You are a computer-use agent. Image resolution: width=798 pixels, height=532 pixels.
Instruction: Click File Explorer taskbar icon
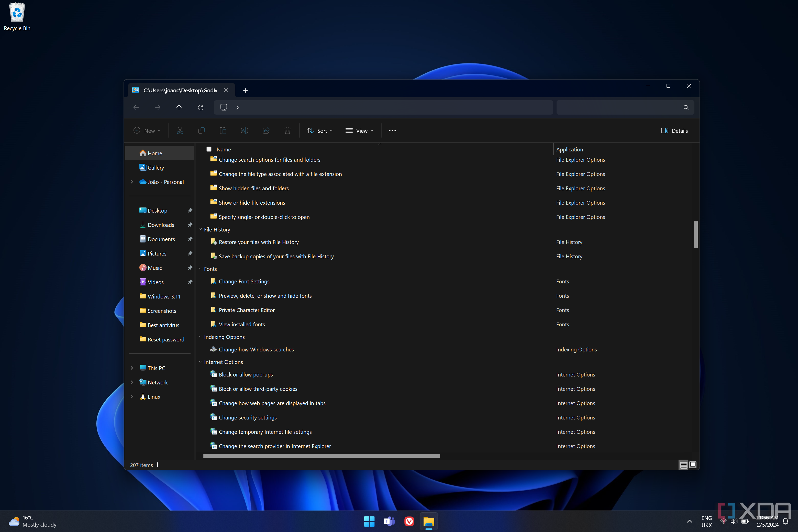point(429,521)
